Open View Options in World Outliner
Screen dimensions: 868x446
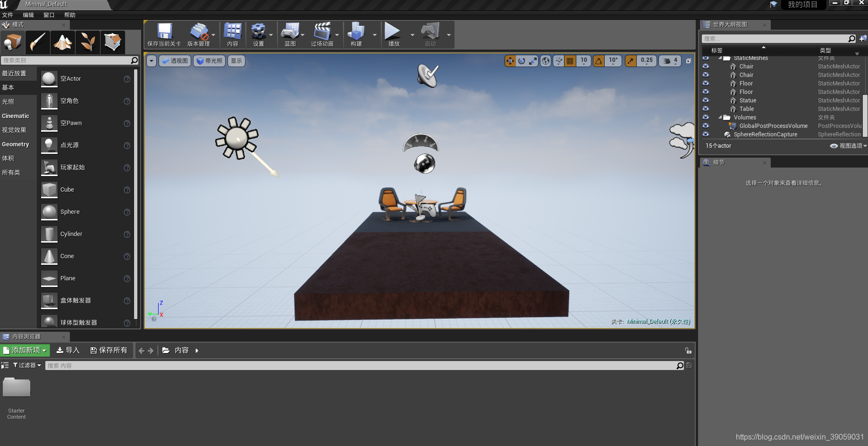[849, 146]
